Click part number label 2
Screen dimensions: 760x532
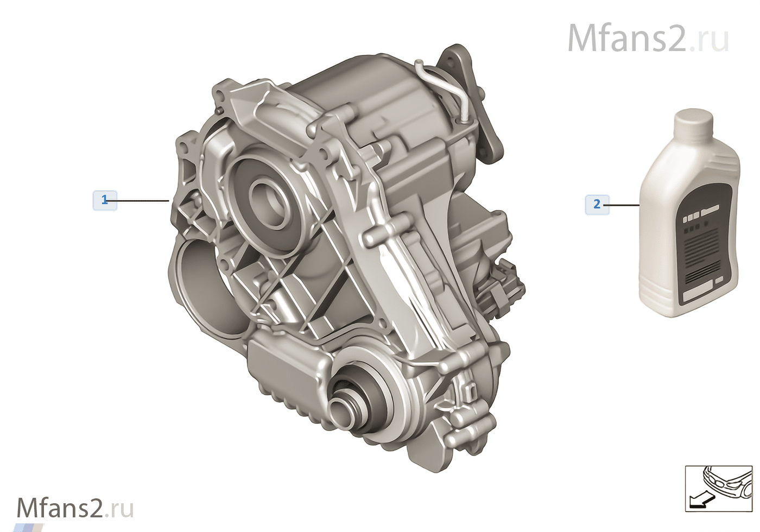click(x=597, y=205)
